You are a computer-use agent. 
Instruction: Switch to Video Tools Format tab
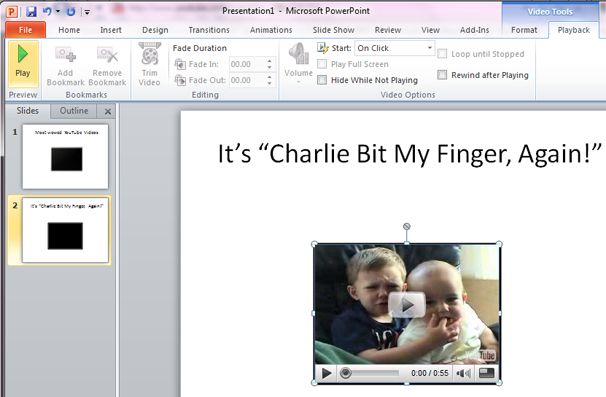(x=524, y=30)
